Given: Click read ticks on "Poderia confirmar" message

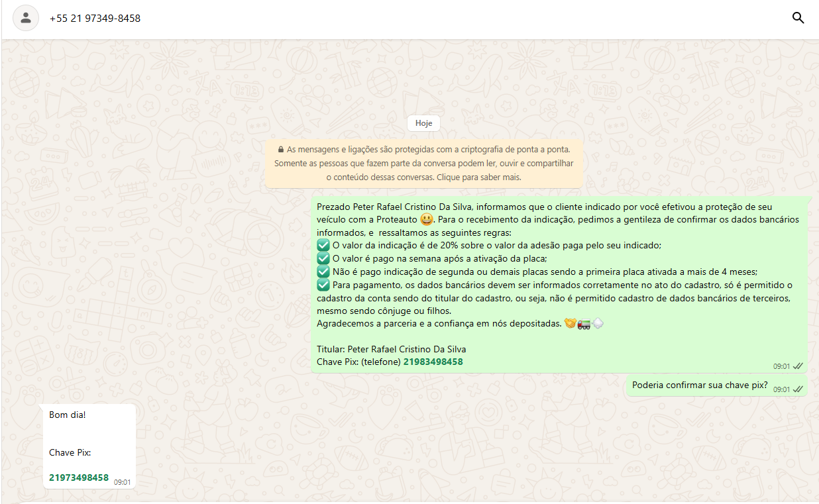Looking at the screenshot, I should click(798, 389).
